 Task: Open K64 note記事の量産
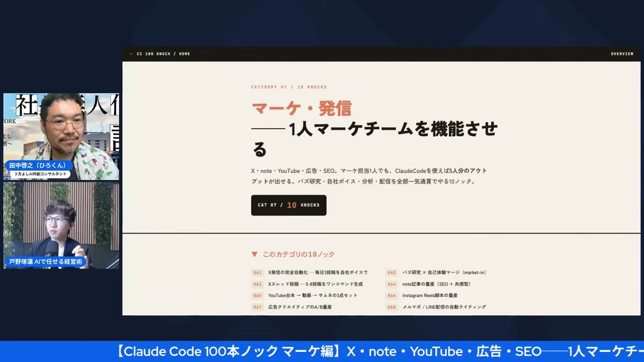[x=428, y=284]
